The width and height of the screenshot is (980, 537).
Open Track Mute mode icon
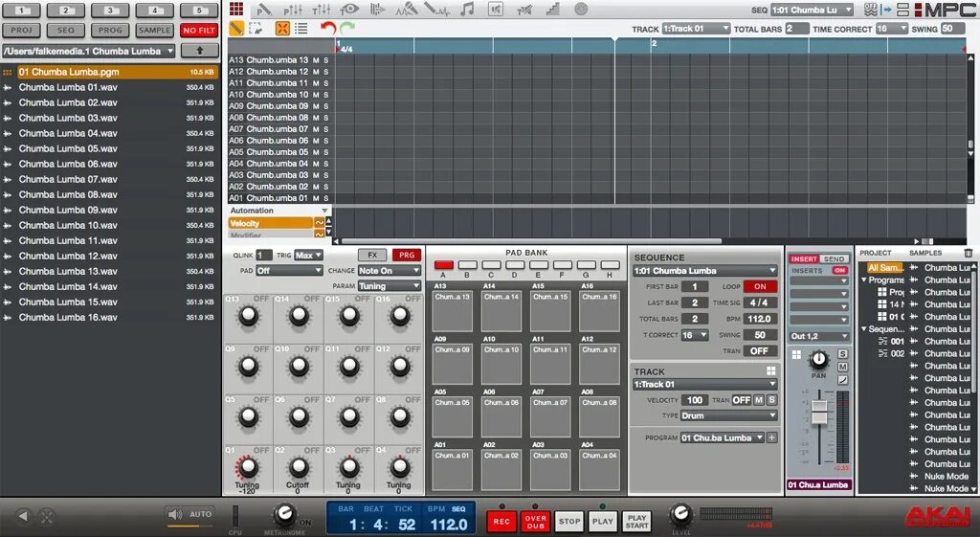pos(525,9)
